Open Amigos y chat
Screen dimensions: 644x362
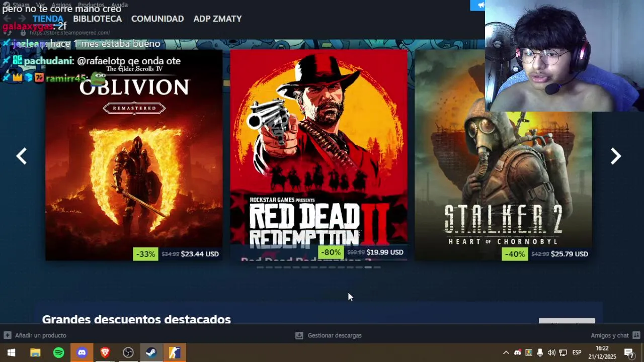[x=610, y=335]
